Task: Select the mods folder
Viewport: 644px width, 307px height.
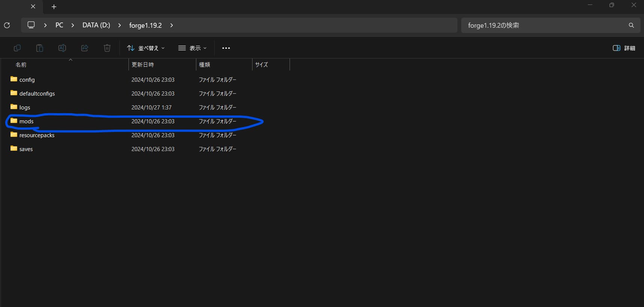Action: [x=27, y=121]
